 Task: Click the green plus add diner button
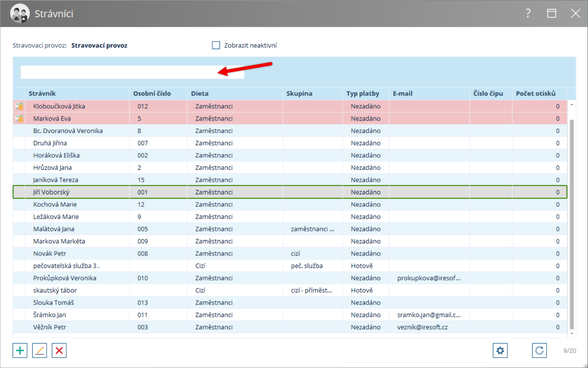click(x=20, y=350)
